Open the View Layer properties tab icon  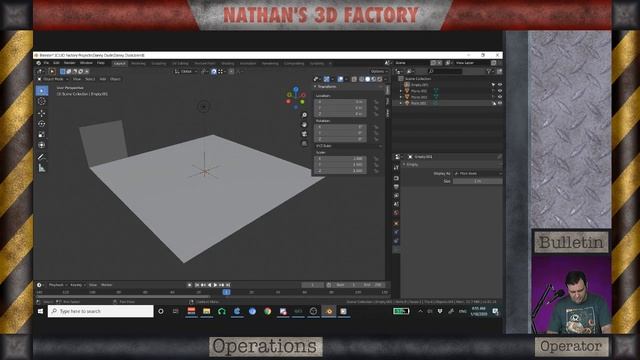pos(396,196)
